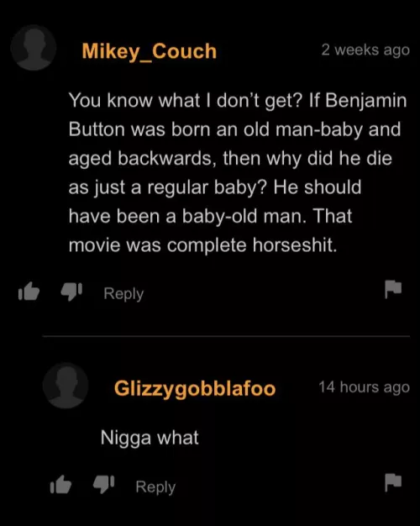Thumbs down Glizzygobblafoo's reply

tap(103, 485)
